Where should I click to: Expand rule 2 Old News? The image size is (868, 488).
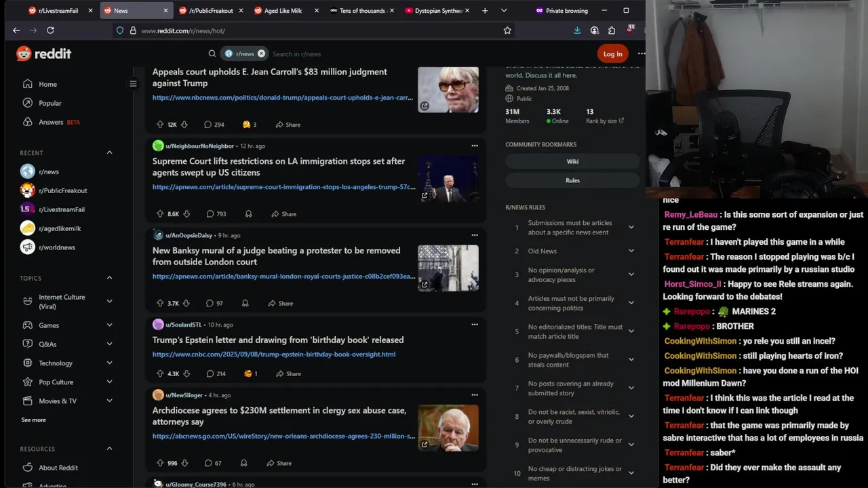coord(631,251)
